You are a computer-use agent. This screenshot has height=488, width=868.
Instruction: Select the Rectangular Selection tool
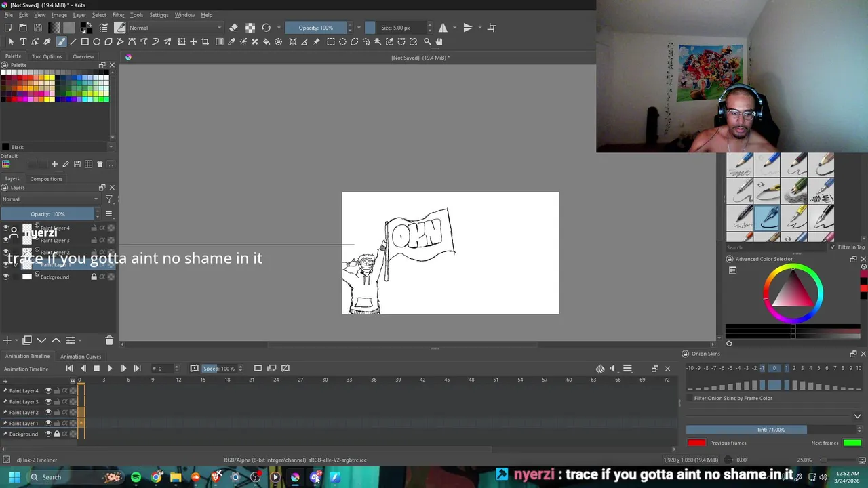331,42
